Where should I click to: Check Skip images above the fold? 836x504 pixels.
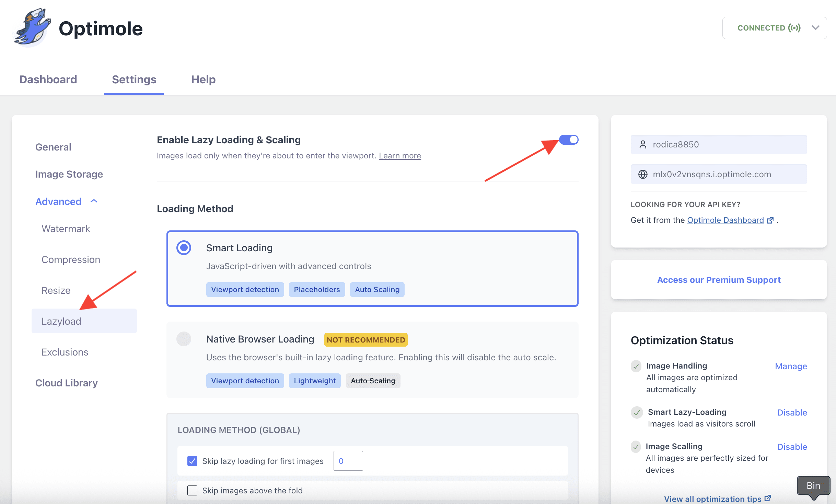click(x=192, y=490)
